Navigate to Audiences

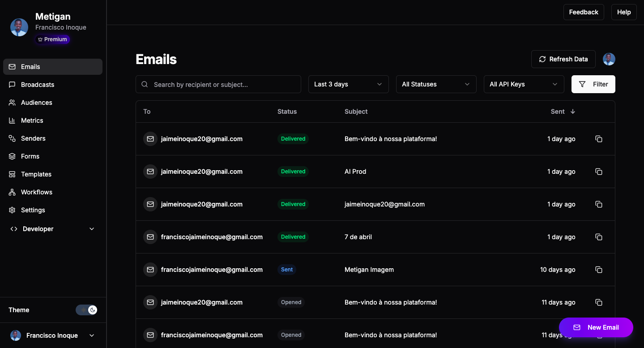[x=53, y=103]
